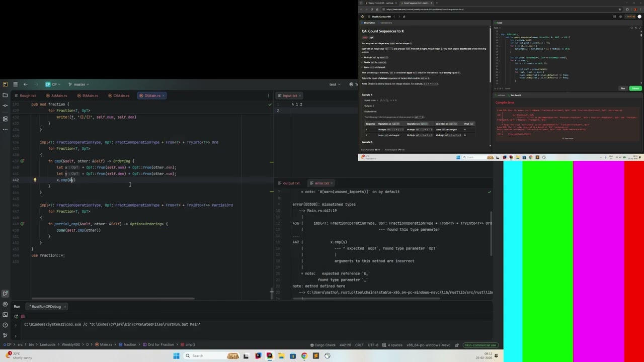
Task: Switch to the B\Main.rs tab
Action: coord(88,96)
